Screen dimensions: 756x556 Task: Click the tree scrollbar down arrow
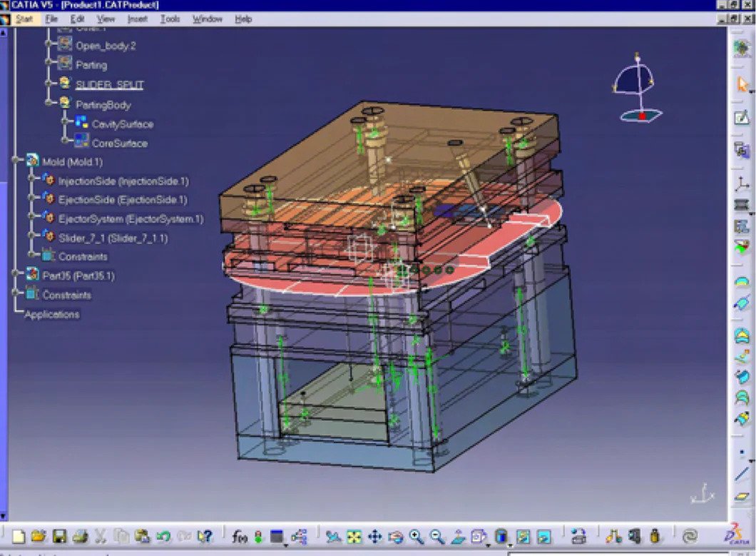3,516
